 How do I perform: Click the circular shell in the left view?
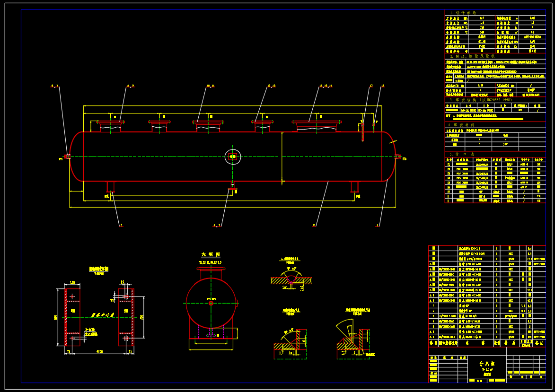point(211,303)
